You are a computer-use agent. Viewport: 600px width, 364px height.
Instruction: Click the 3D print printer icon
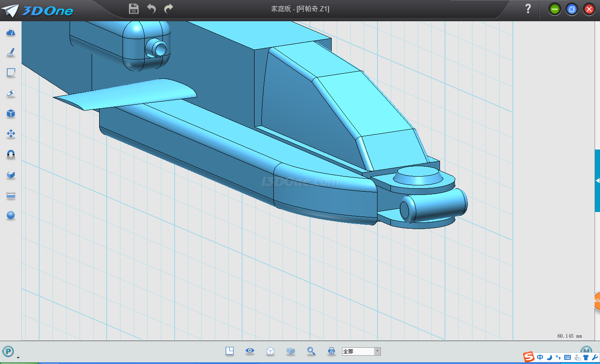(x=331, y=351)
